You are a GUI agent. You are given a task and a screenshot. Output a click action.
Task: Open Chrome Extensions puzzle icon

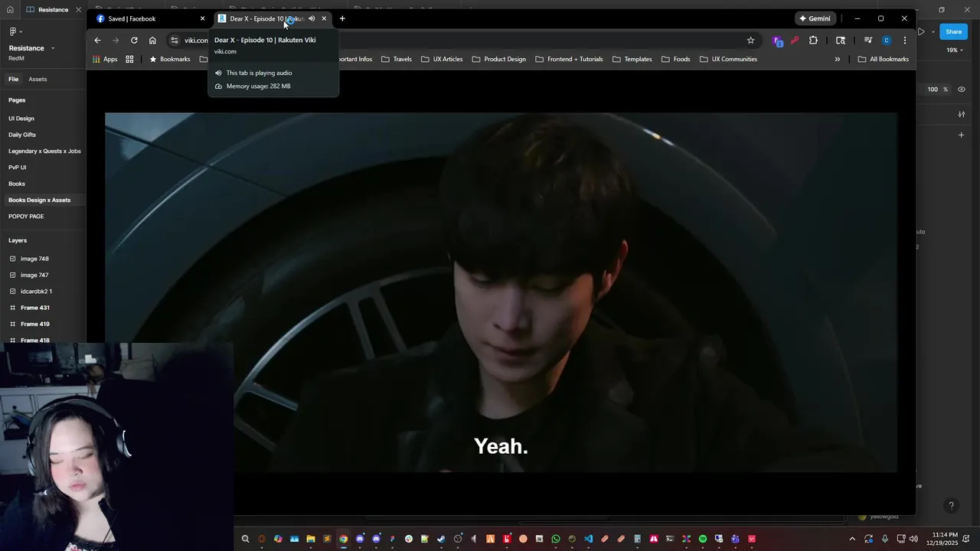pyautogui.click(x=813, y=41)
